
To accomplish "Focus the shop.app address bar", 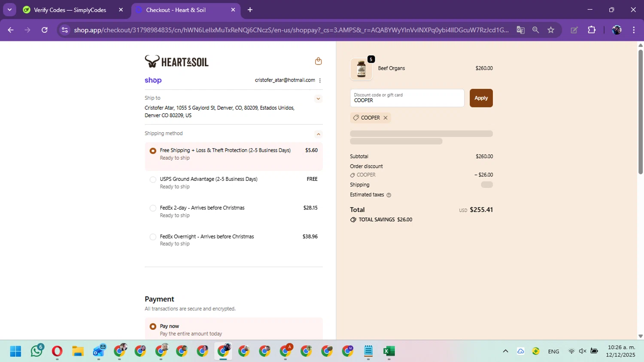I will click(291, 30).
